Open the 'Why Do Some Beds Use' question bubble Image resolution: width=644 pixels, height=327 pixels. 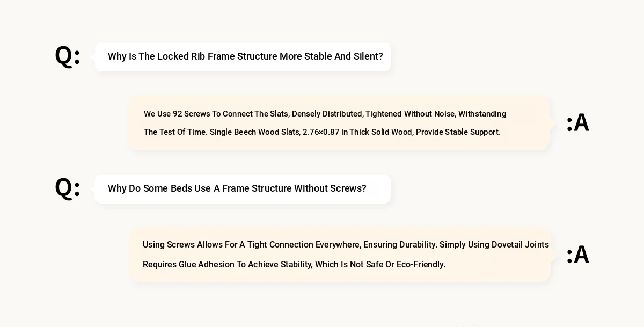(x=243, y=189)
